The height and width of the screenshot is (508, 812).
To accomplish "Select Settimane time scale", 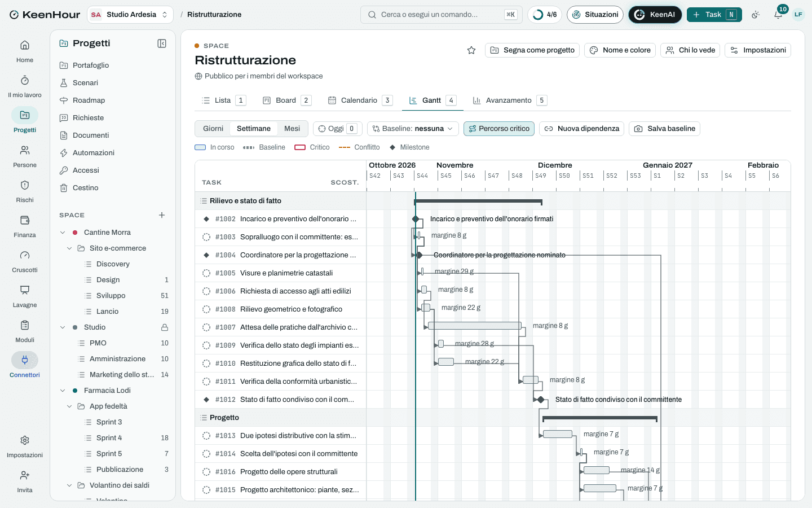I will [x=254, y=129].
